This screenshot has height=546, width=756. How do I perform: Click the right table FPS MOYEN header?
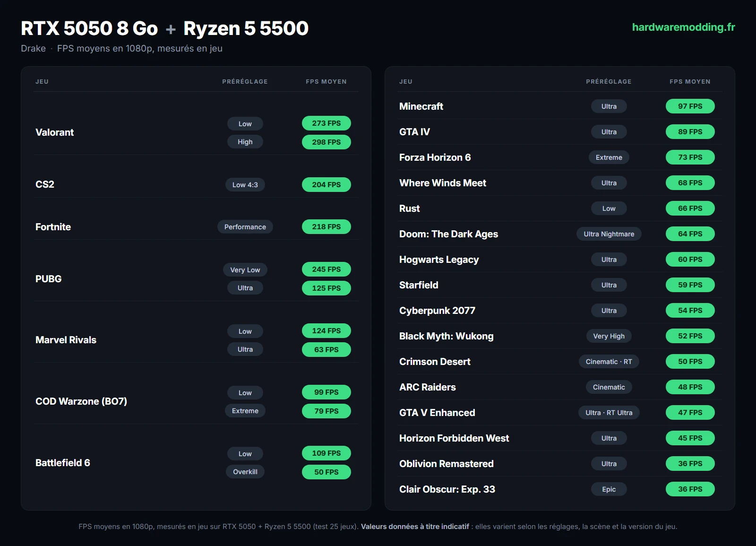click(x=690, y=81)
